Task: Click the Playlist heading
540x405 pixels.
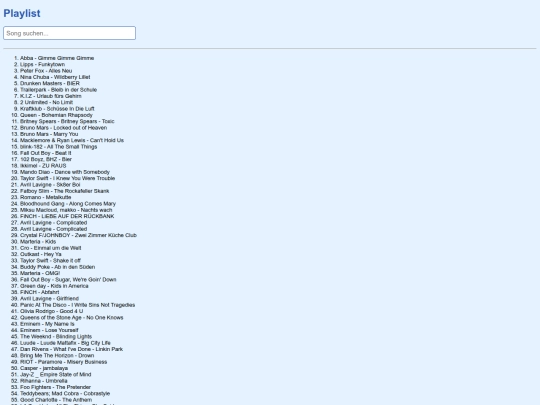Action: tap(22, 13)
